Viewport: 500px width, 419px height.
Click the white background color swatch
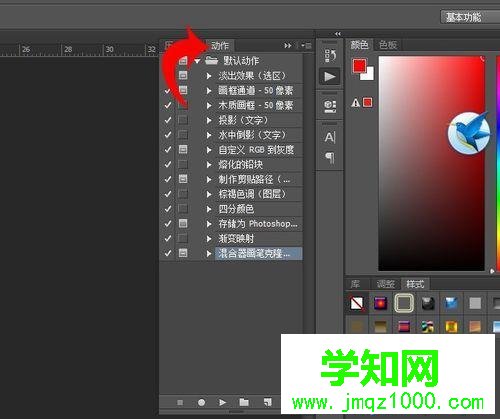[x=369, y=75]
